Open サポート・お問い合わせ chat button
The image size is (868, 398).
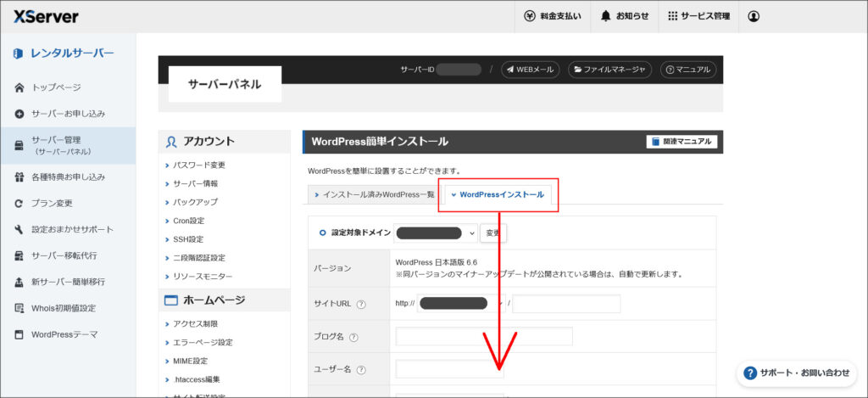[x=796, y=373]
